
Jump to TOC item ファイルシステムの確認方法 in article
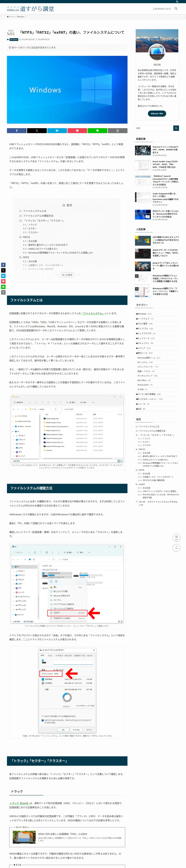tap(36, 216)
